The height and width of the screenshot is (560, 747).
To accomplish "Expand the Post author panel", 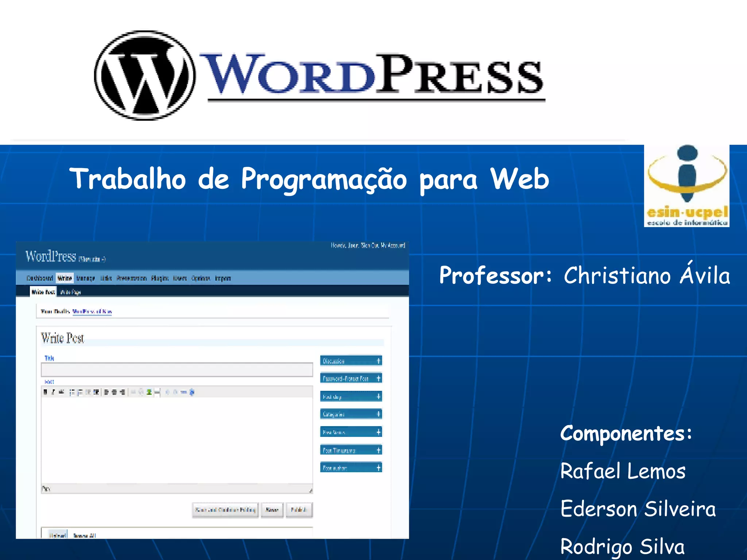I will point(378,468).
